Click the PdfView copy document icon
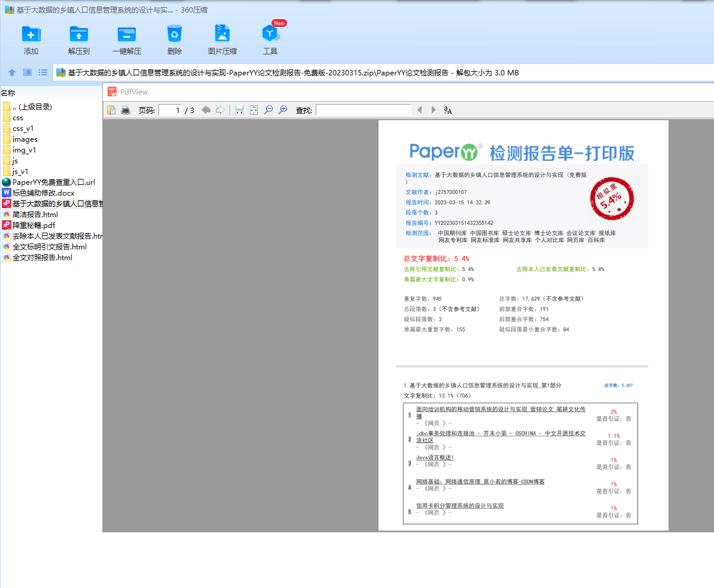 click(111, 110)
